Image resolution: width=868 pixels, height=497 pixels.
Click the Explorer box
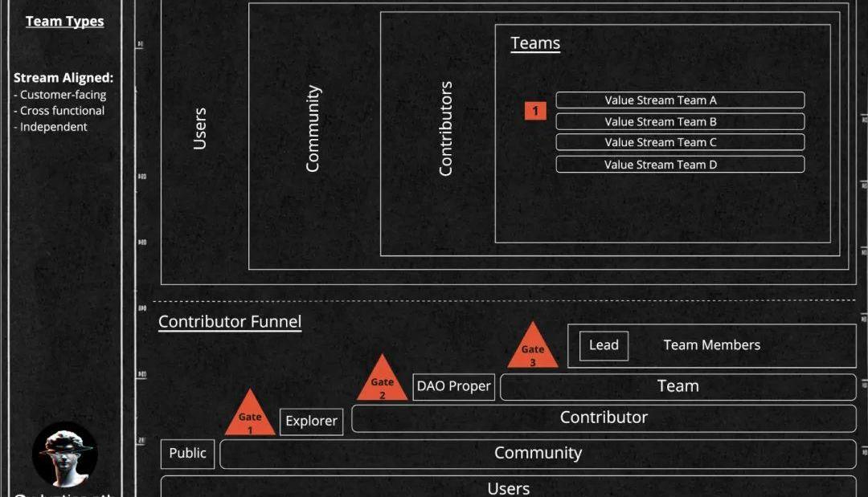311,422
